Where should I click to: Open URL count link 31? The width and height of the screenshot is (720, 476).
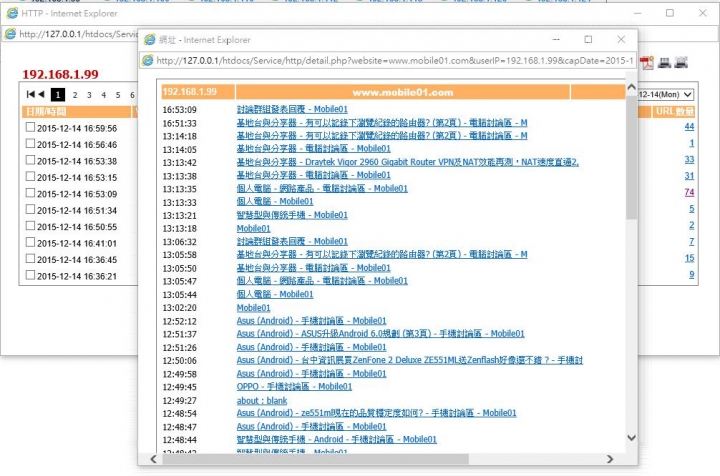[x=689, y=176]
